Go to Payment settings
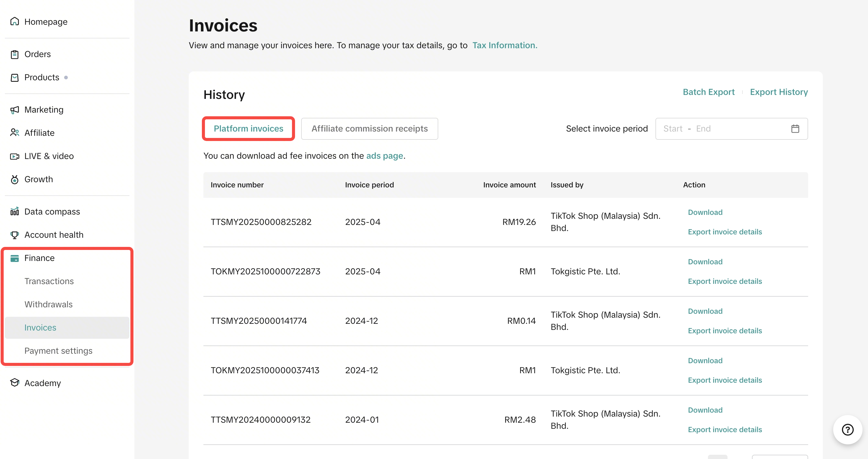The height and width of the screenshot is (459, 868). pyautogui.click(x=58, y=351)
